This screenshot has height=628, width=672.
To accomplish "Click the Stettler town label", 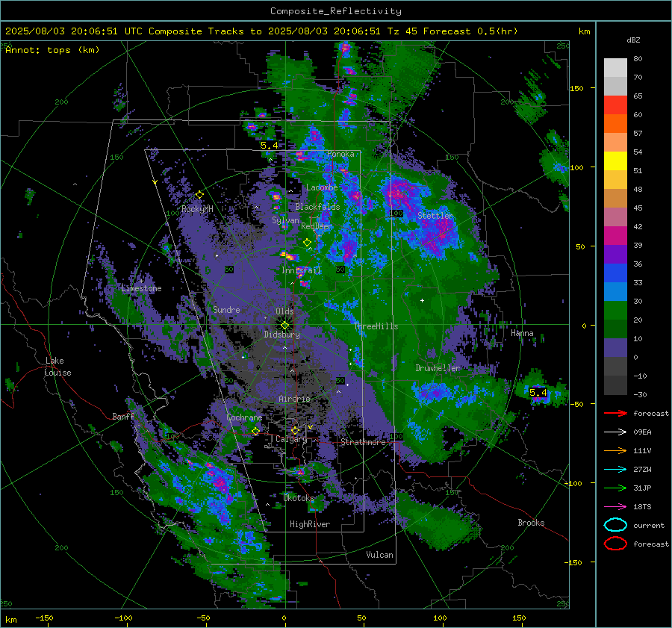I will 435,216.
